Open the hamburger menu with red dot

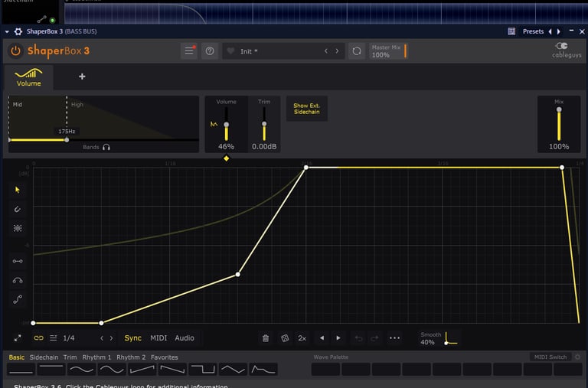click(x=189, y=51)
